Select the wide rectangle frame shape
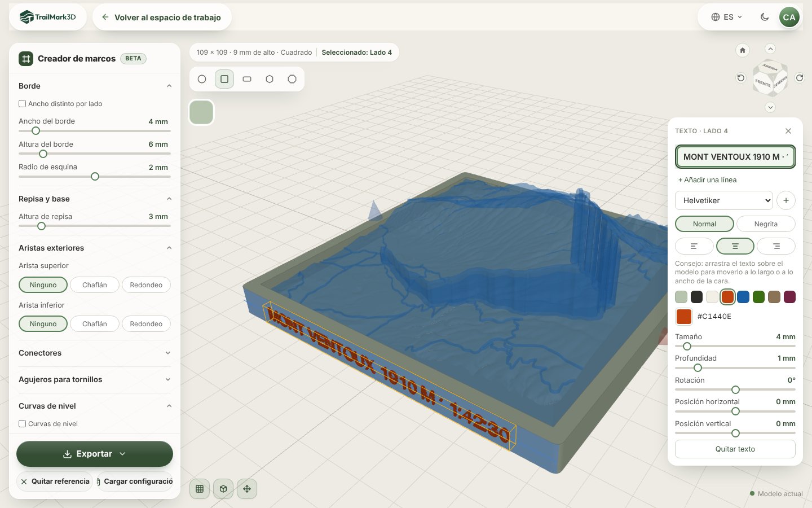This screenshot has width=812, height=508. 247,79
